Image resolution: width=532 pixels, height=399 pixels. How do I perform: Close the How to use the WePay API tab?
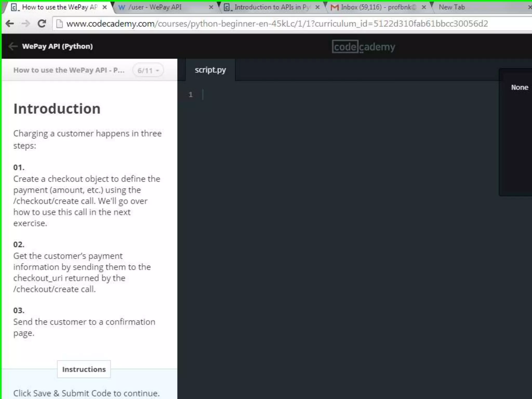pos(104,7)
